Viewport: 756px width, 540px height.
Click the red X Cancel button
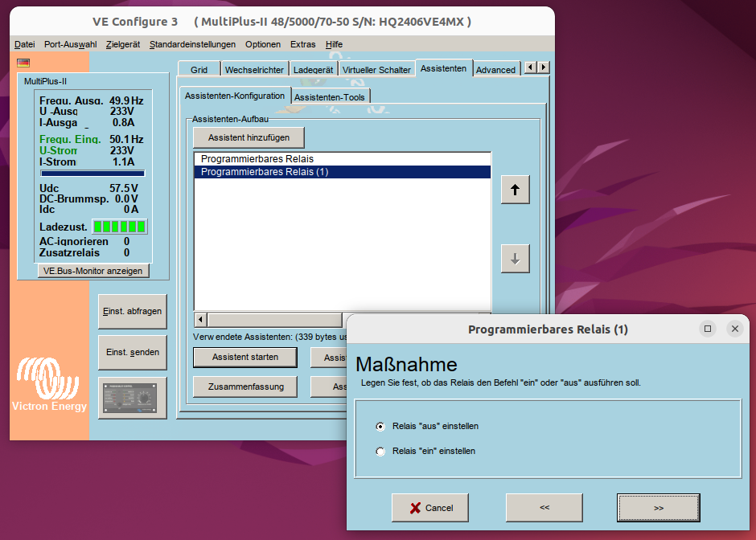[430, 508]
